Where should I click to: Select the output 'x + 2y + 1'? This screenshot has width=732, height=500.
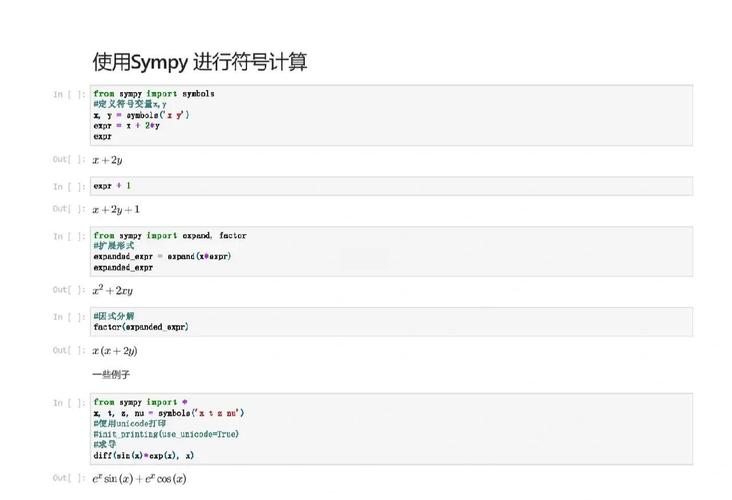coord(116,210)
